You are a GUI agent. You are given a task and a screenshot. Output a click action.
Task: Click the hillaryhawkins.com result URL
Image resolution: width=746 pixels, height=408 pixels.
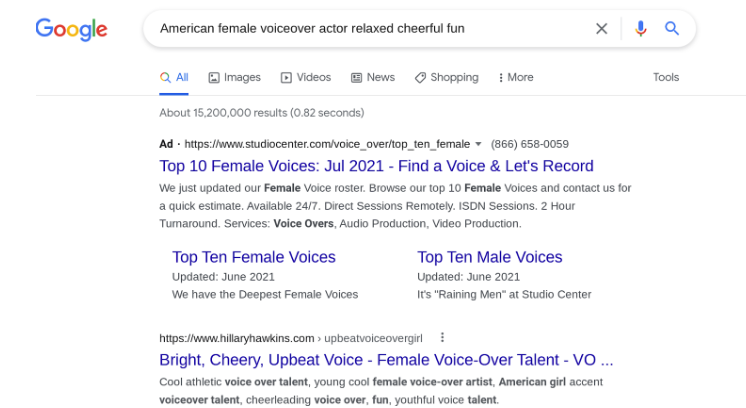point(291,338)
